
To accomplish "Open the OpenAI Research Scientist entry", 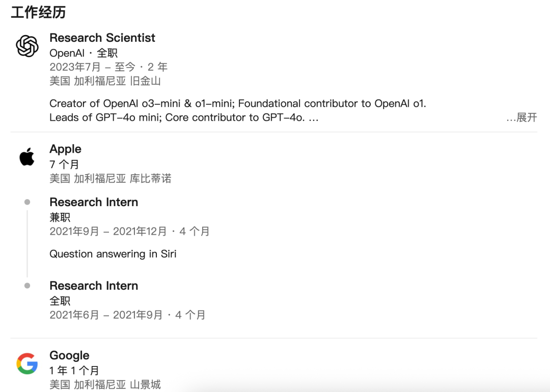I will tap(102, 38).
